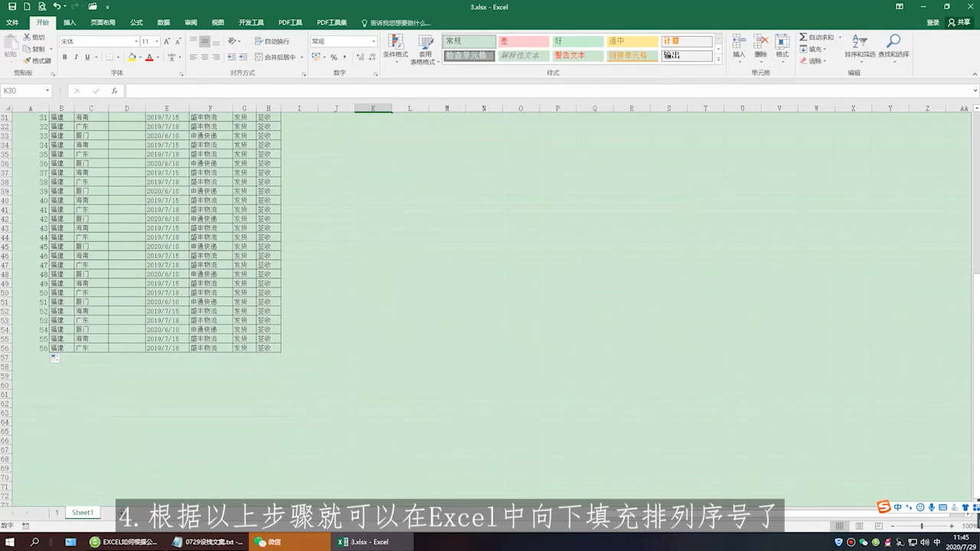The width and height of the screenshot is (980, 551).
Task: Click the AutoSum (自动求和) sigma icon
Action: [x=803, y=37]
